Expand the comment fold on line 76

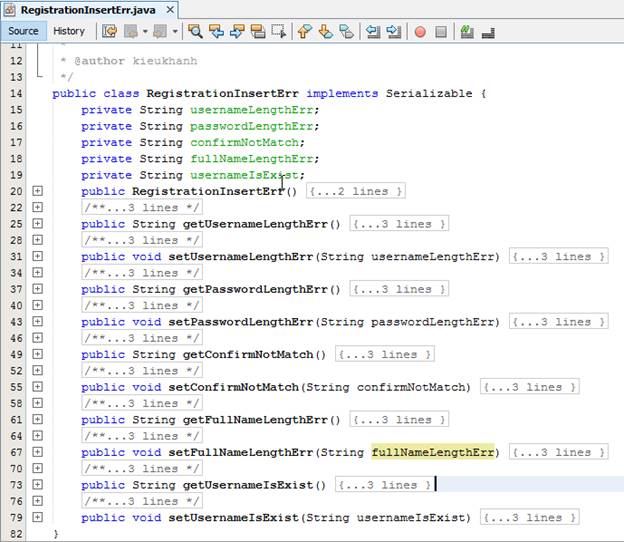coord(37,501)
